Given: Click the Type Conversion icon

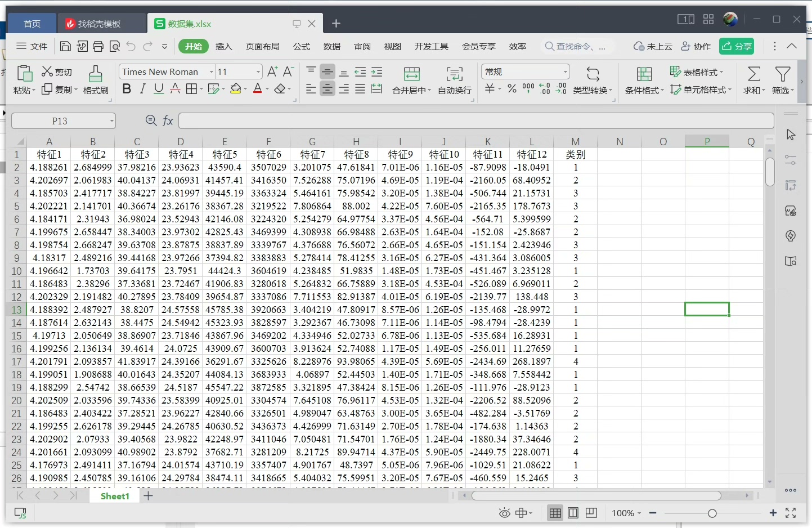Looking at the screenshot, I should pos(593,74).
